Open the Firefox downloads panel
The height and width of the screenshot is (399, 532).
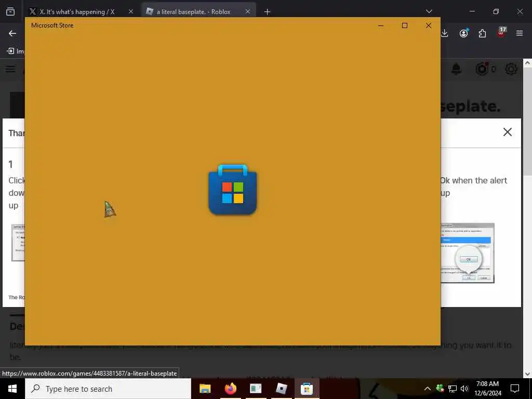445,33
